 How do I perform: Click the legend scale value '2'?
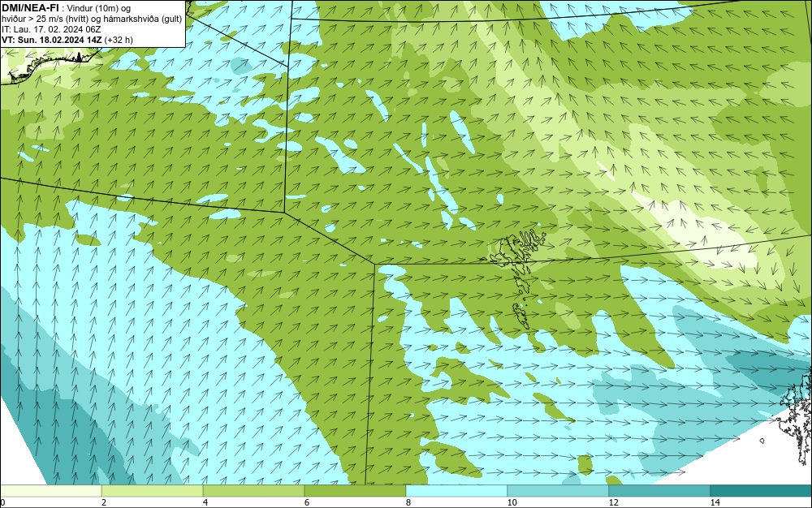104,502
